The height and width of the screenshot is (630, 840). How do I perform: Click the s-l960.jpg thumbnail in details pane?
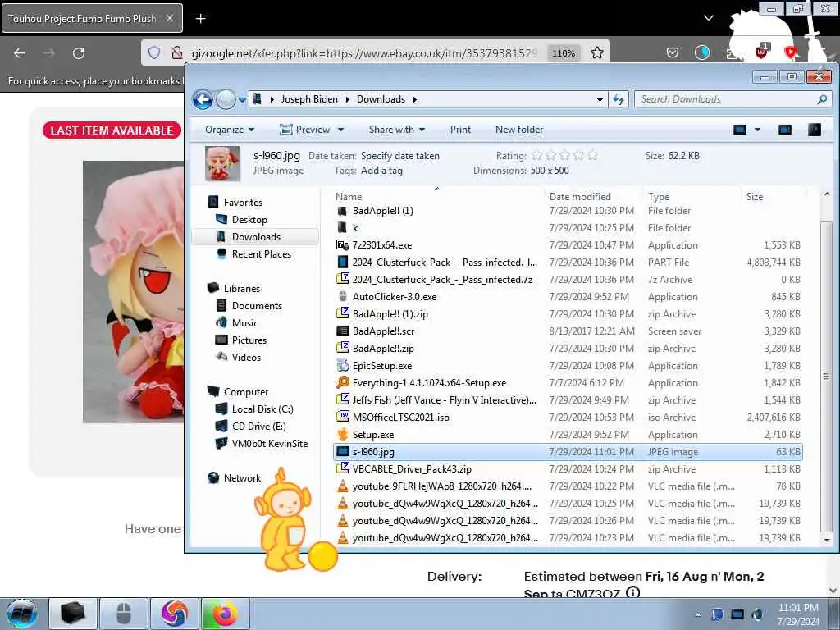pyautogui.click(x=222, y=163)
